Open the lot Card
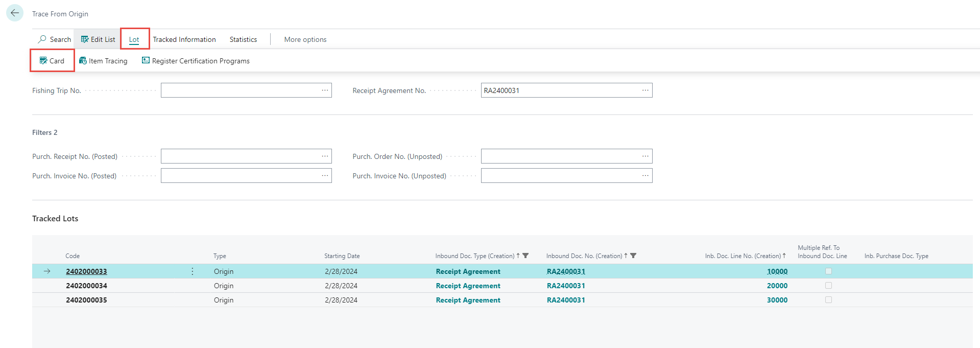Screen dimensions: 980x348 (x=52, y=61)
